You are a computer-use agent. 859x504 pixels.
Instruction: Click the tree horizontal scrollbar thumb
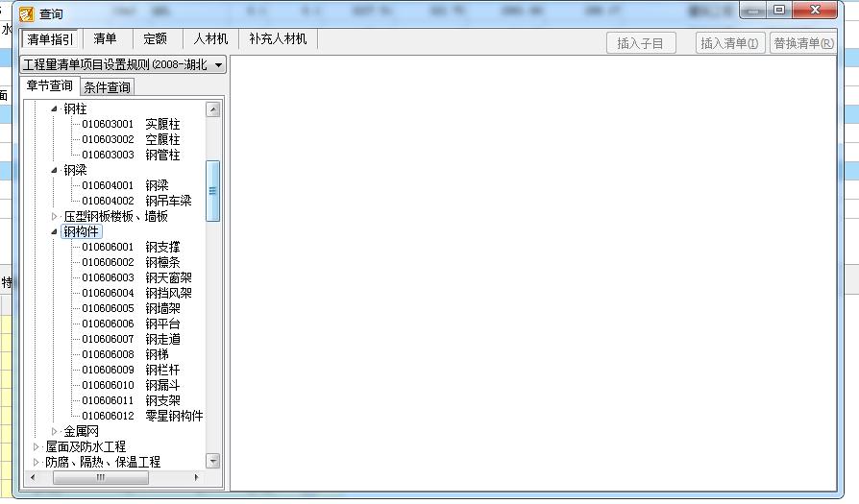101,478
